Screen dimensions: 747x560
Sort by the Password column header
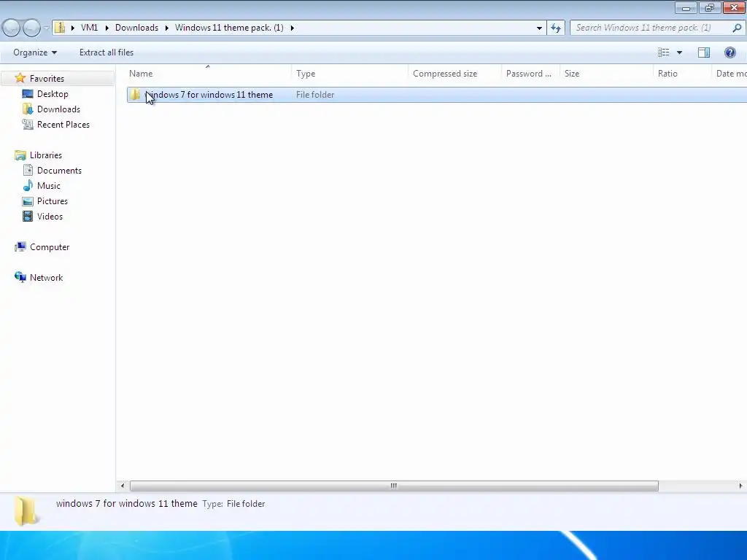pos(530,74)
